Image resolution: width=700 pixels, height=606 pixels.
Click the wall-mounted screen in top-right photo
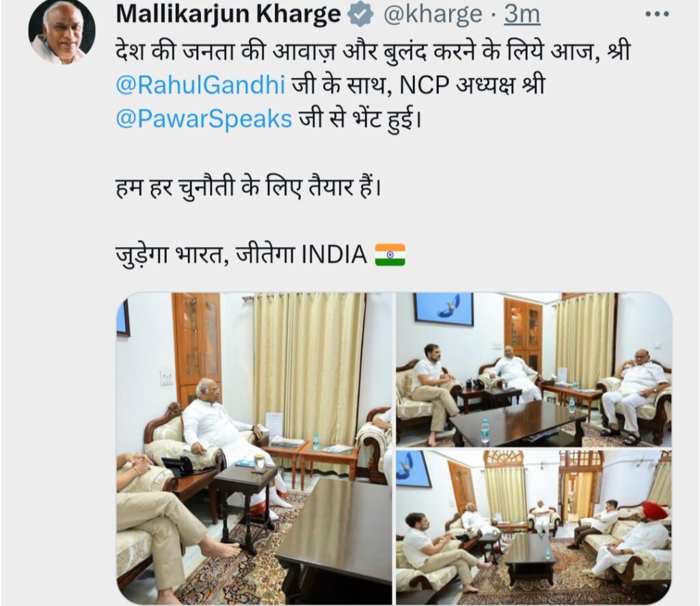443,308
